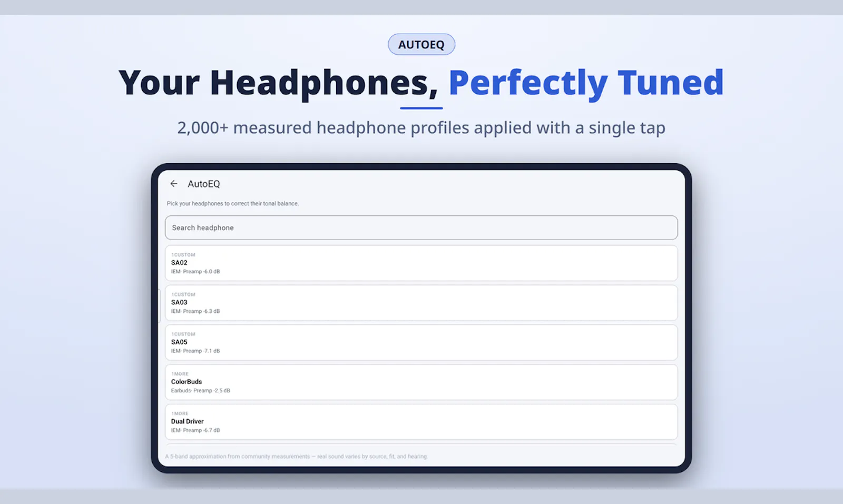Click the AutoEQ screen title
The height and width of the screenshot is (504, 843).
tap(204, 184)
